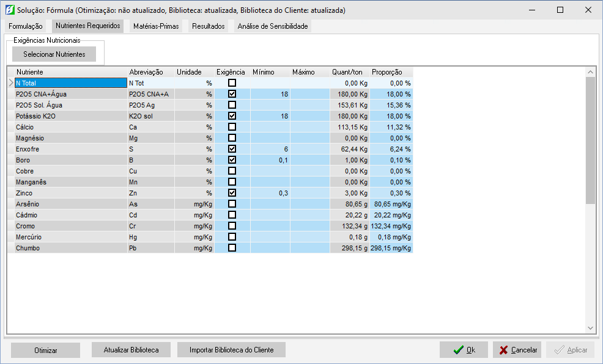Click the vertical scrollbar thumb
This screenshot has width=603, height=364.
coord(591,140)
